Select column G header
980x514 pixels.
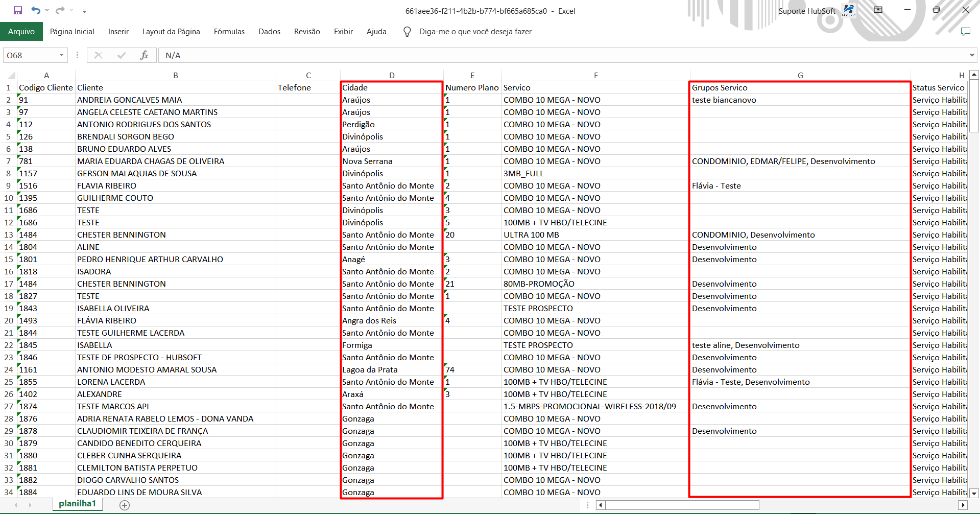800,75
